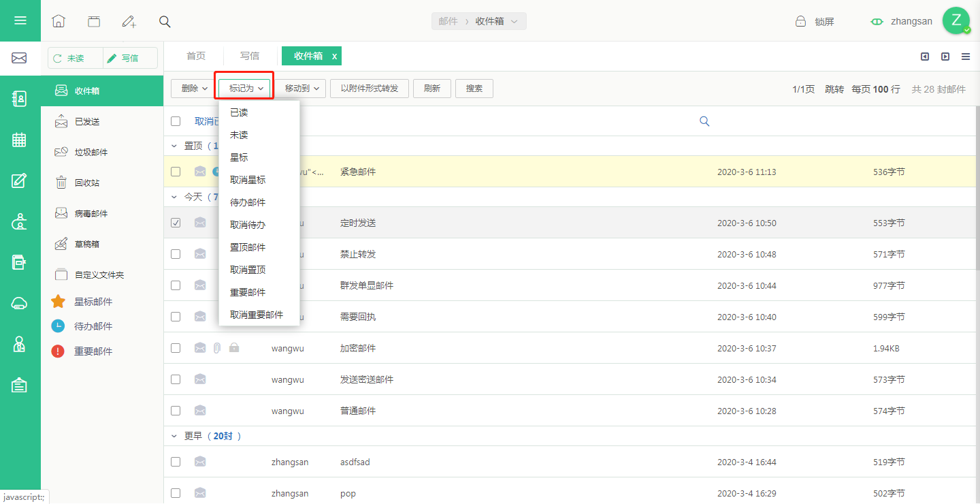Screen dimensions: 980x504
Task: Click the 刷新 button
Action: click(x=432, y=89)
